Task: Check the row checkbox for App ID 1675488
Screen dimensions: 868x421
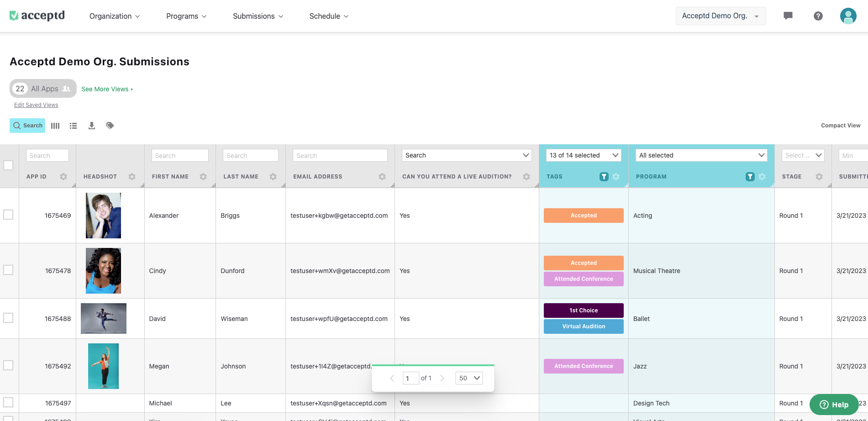Action: [8, 318]
